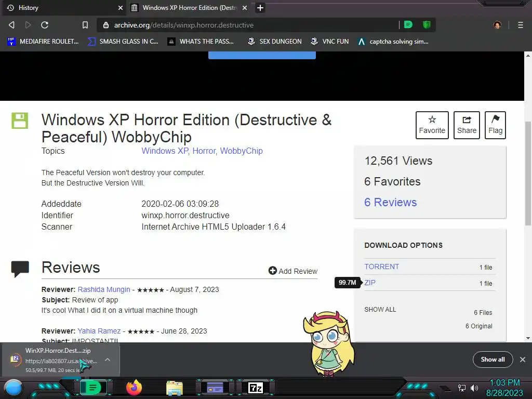
Task: Open reviewer Yahia Ramez's profile
Action: [x=99, y=331]
